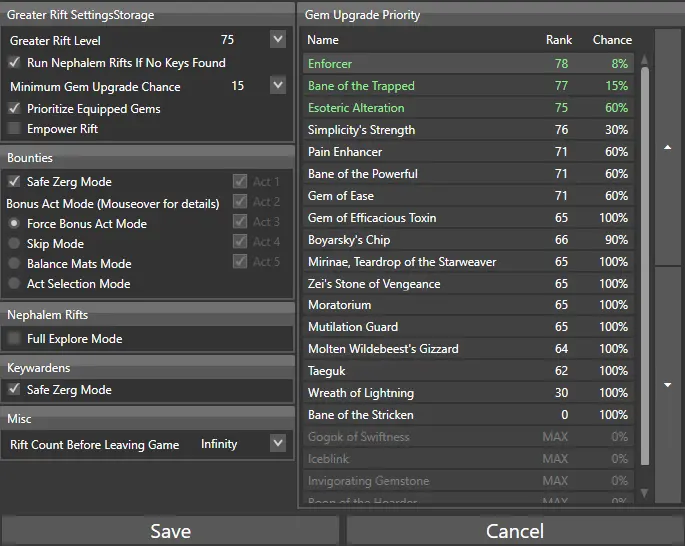The image size is (685, 546).
Task: Open Greater Rift Level dropdown
Action: pos(278,40)
